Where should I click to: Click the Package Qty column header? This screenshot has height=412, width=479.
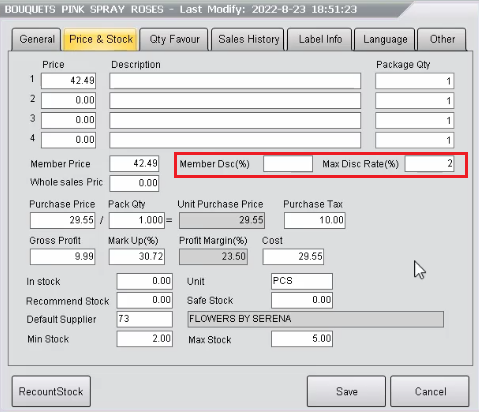(403, 65)
